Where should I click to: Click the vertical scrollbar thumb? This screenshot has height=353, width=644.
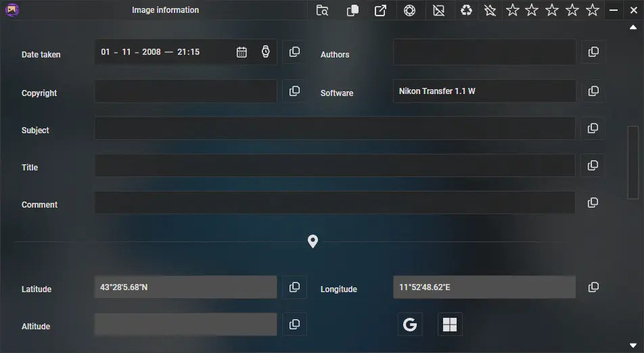pos(633,162)
